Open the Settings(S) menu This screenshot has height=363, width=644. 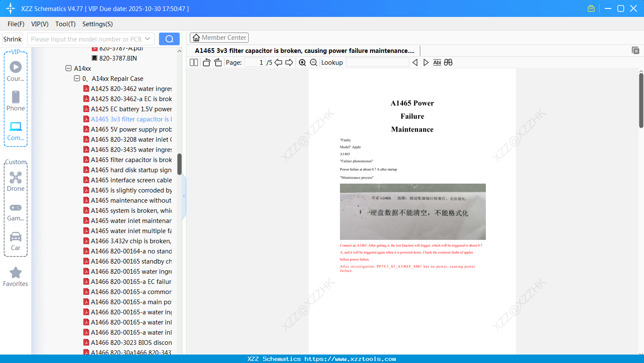click(98, 24)
